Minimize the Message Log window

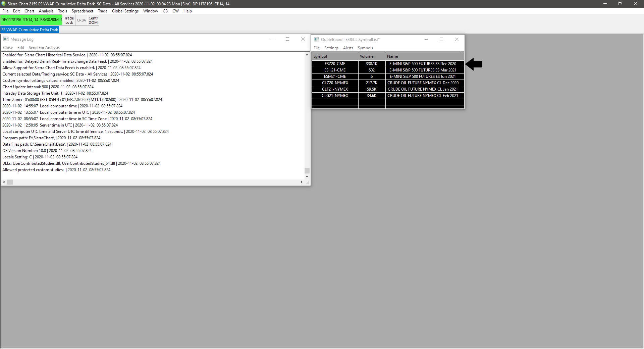coord(272,39)
